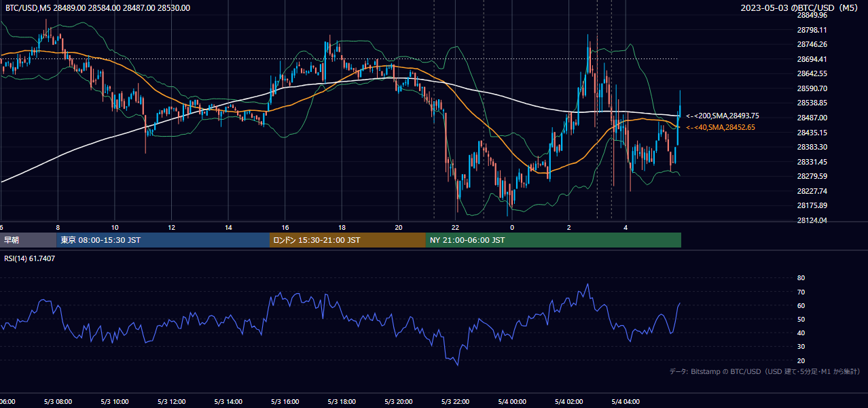The height and width of the screenshot is (408, 868).
Task: Click hour label 0 under the price chart
Action: point(512,227)
